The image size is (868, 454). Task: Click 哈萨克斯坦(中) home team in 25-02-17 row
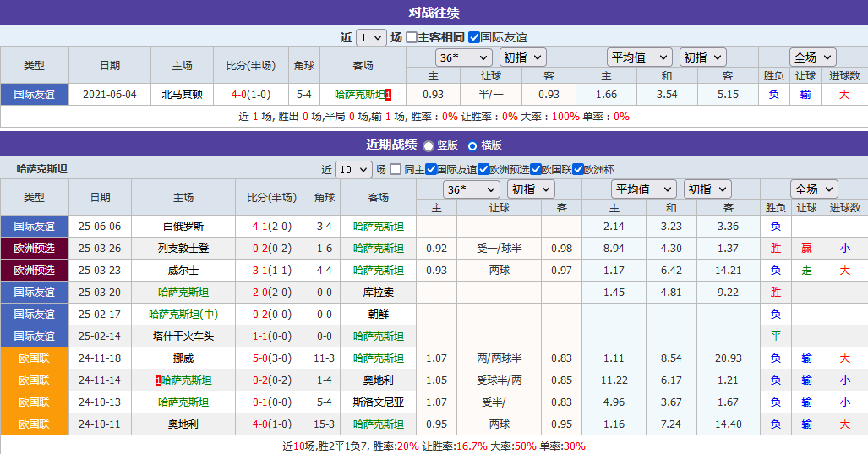tap(183, 315)
